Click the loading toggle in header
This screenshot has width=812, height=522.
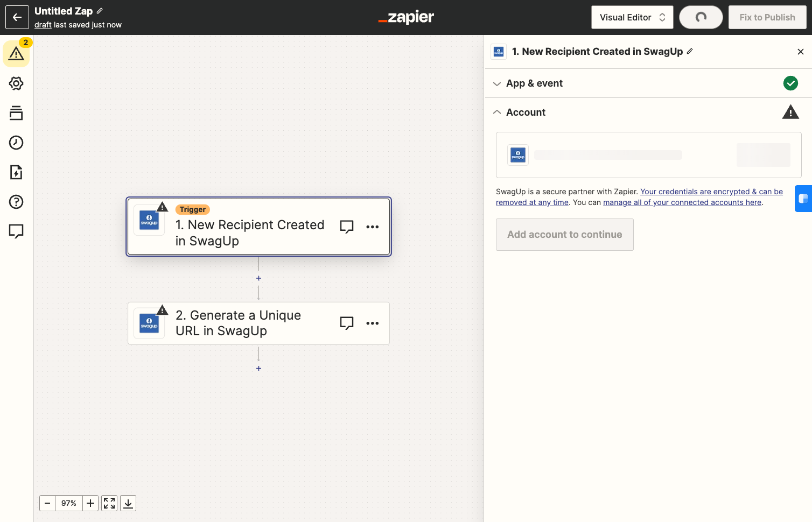701,17
